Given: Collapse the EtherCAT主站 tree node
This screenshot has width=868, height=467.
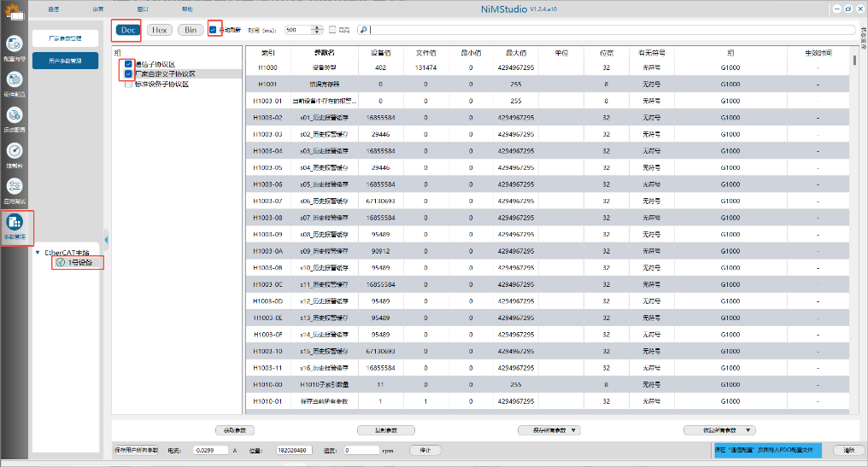Looking at the screenshot, I should tap(38, 253).
